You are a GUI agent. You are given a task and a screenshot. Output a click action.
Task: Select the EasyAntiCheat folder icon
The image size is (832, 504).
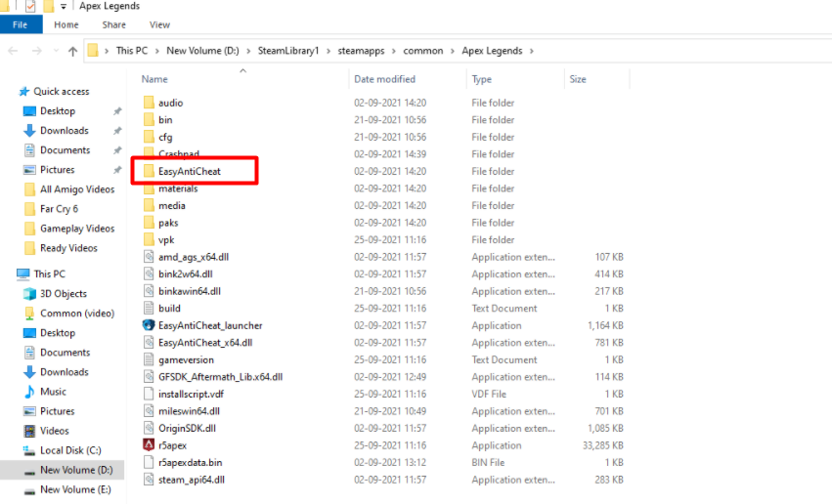click(x=150, y=171)
